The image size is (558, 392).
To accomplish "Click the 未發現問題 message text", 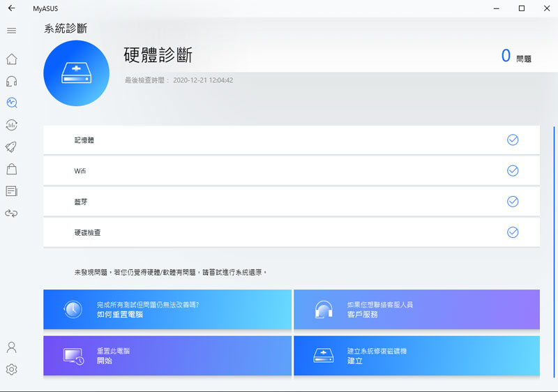I will [170, 272].
